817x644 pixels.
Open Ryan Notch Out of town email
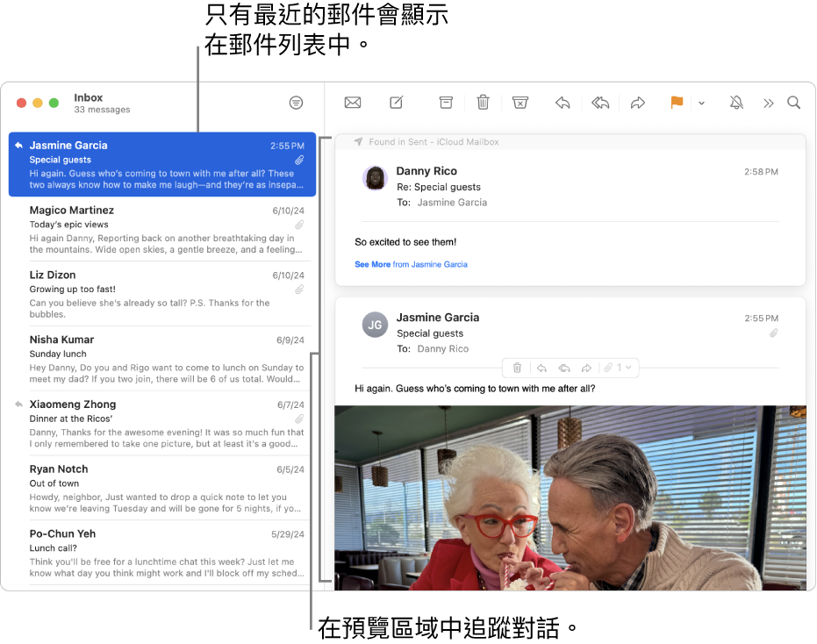click(162, 488)
